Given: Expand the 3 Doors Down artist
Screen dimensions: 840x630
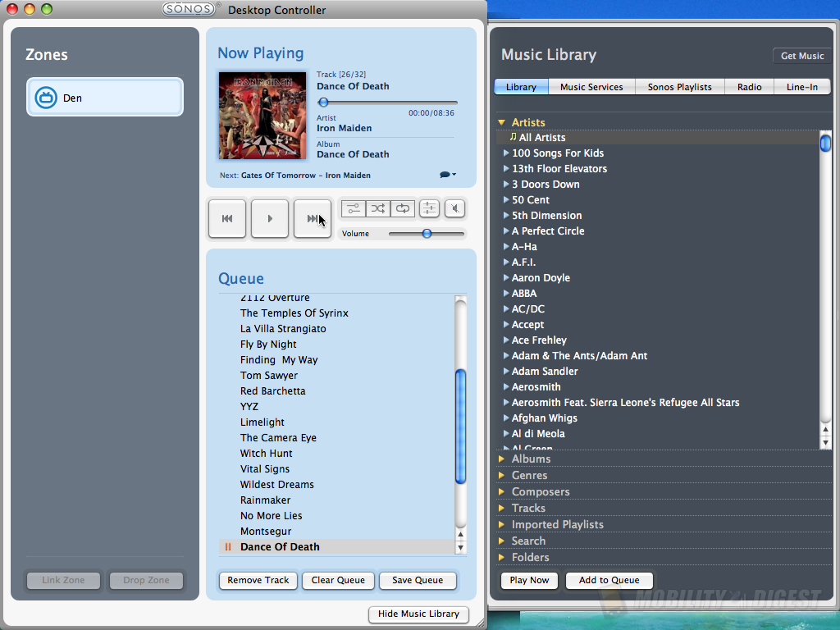Looking at the screenshot, I should [x=505, y=184].
